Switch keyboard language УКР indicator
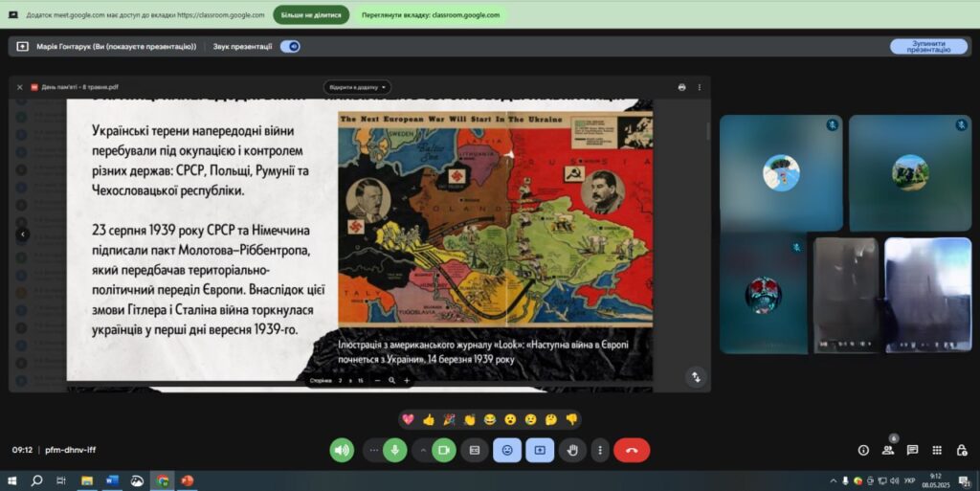 909,481
